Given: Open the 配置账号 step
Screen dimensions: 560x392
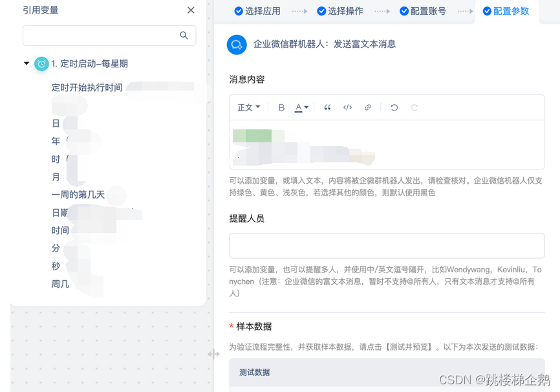Looking at the screenshot, I should pos(423,11).
